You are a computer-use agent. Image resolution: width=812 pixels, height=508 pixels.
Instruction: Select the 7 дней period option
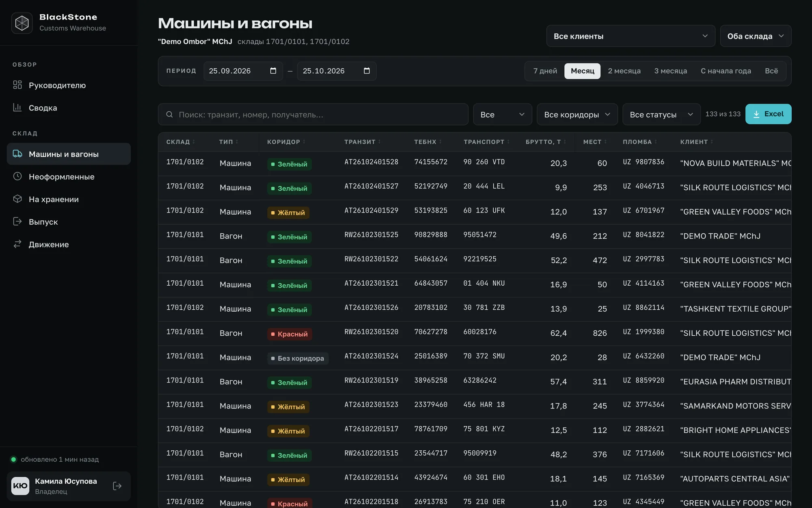coord(545,71)
